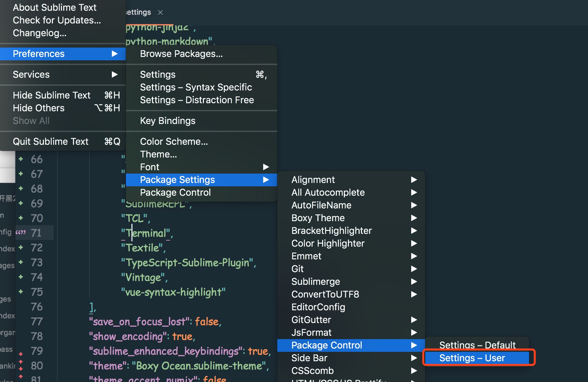Open Settings with the ⌘, shortcut
Viewport: 588px width, 382px height.
[x=201, y=74]
